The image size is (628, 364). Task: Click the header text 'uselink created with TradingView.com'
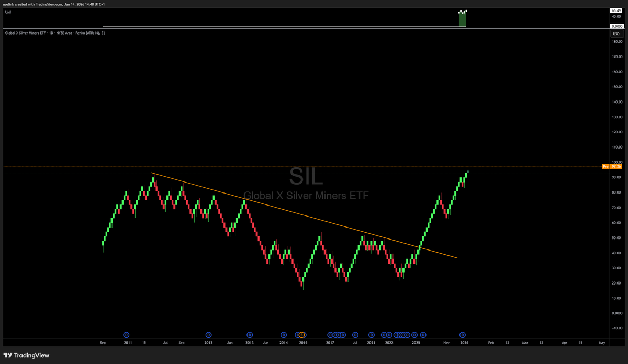click(x=32, y=4)
